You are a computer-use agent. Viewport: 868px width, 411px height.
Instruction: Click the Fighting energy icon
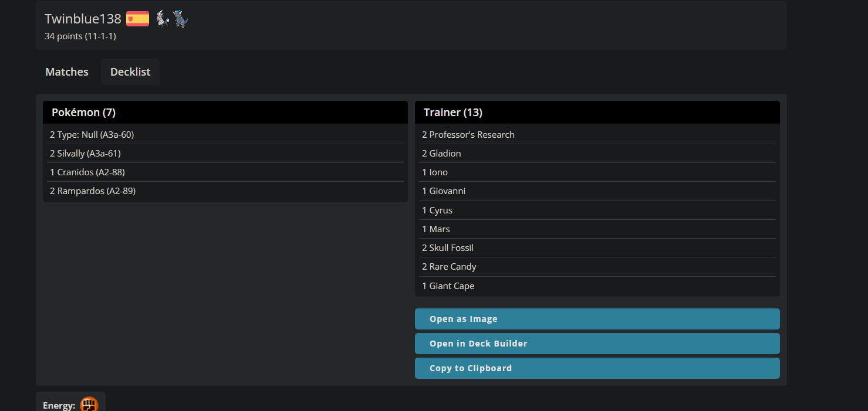(x=89, y=405)
